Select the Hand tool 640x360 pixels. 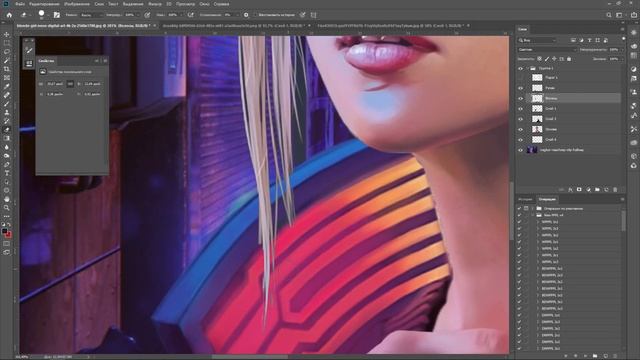[x=7, y=199]
